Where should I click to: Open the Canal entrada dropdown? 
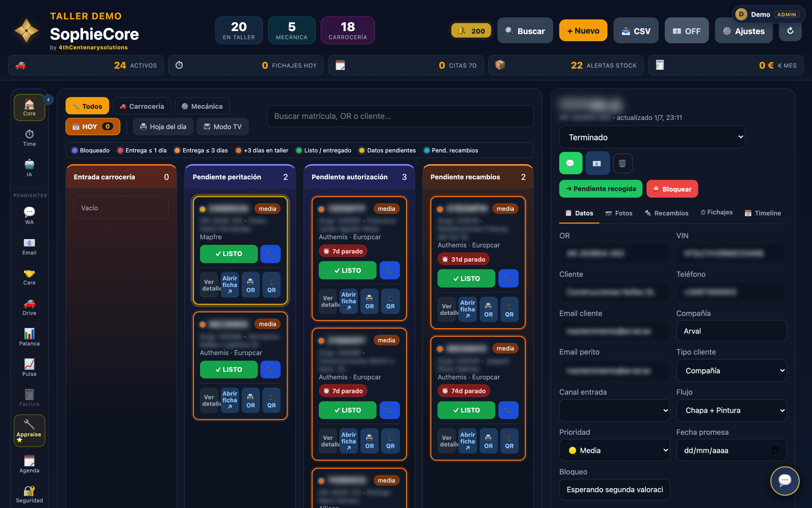(614, 410)
